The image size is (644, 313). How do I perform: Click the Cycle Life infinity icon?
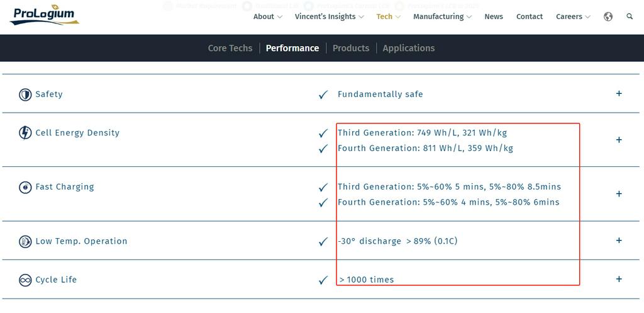click(25, 280)
